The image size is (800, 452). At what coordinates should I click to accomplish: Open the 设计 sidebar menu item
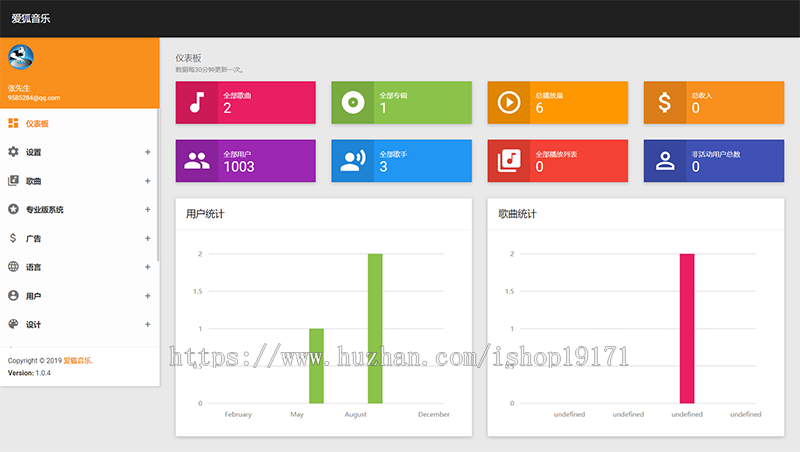click(x=79, y=324)
